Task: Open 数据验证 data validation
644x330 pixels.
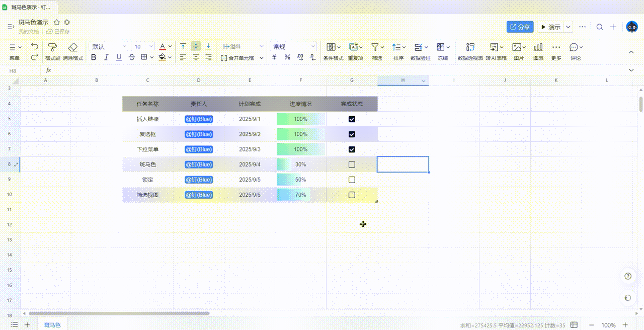Action: tap(420, 52)
